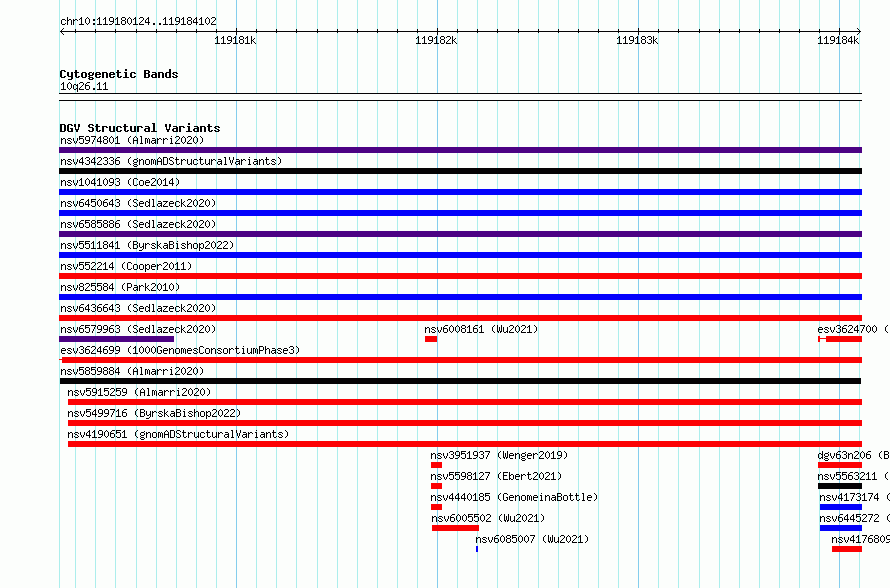The width and height of the screenshot is (890, 588).
Task: Open variant nsv5598127 (Ebert2021) label
Action: point(496,476)
